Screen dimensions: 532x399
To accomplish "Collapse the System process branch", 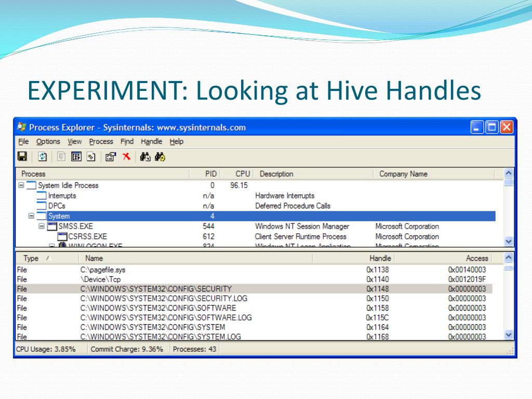I will [x=31, y=216].
